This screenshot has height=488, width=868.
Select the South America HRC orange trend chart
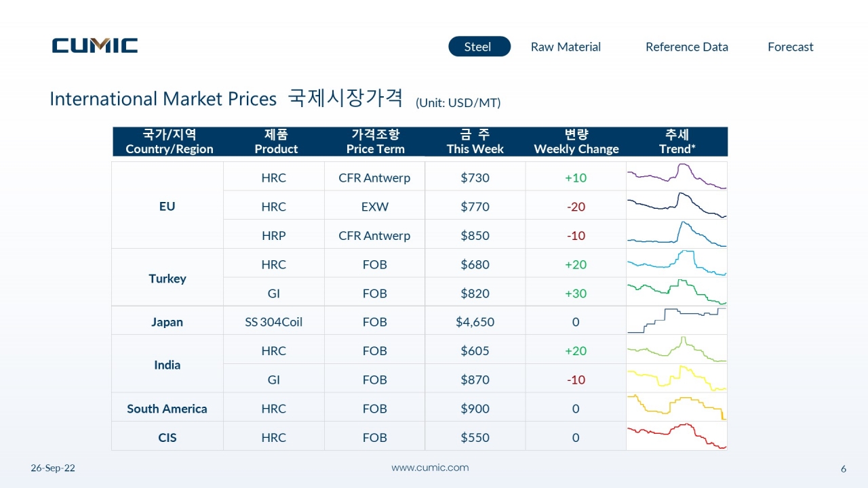point(677,407)
